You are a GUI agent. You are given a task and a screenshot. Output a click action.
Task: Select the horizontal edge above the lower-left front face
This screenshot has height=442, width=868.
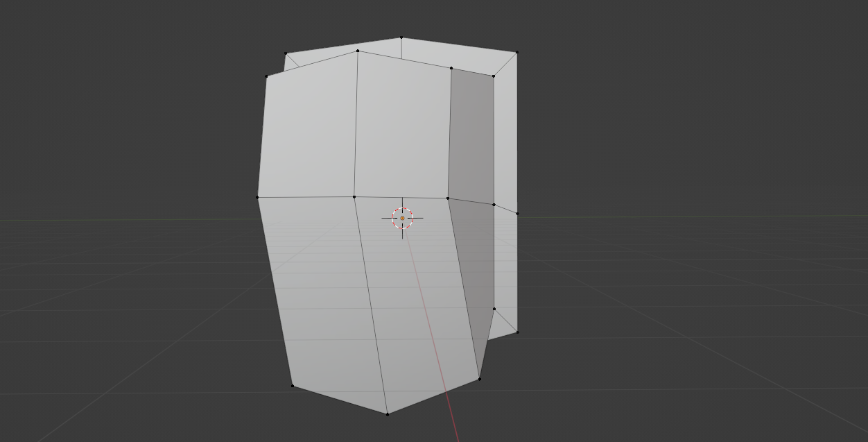click(x=305, y=197)
